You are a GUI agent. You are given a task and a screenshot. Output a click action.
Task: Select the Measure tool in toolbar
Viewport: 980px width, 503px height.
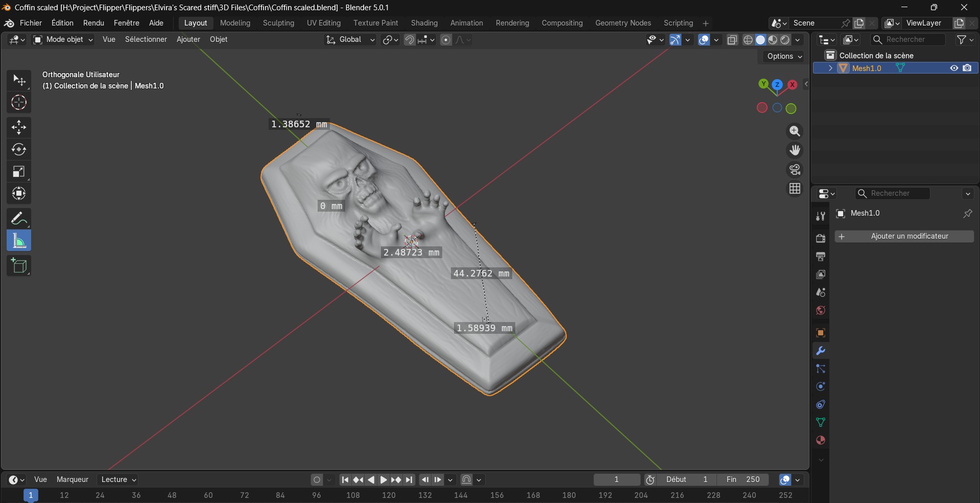click(19, 241)
